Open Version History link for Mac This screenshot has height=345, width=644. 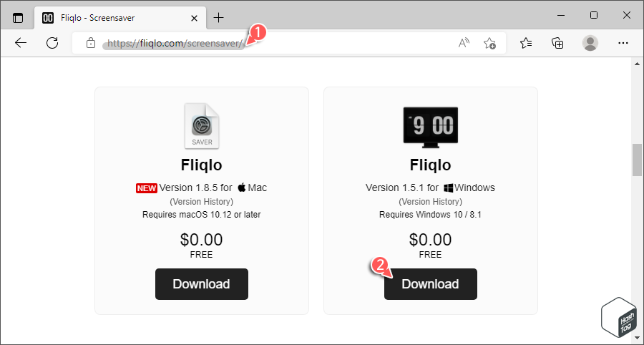[201, 202]
